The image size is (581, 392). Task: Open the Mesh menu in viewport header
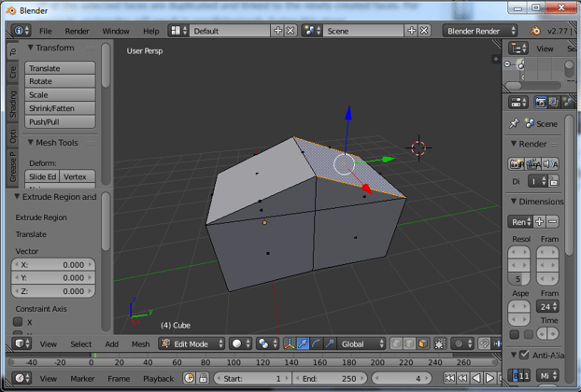click(x=140, y=343)
